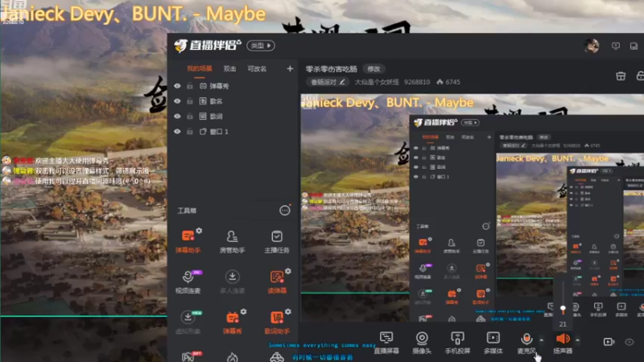This screenshot has width=644, height=362.
Task: Add 摄像头 camera source
Action: (x=422, y=343)
